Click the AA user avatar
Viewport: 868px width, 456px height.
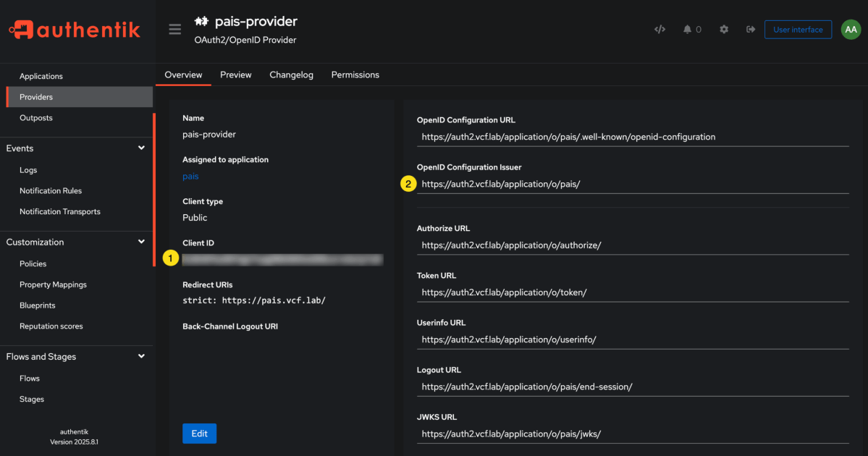click(851, 30)
